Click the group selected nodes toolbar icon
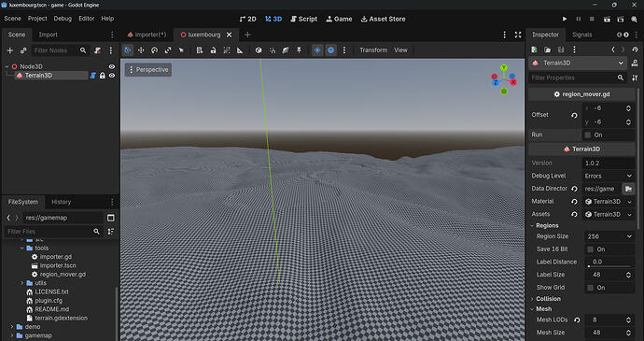 (x=226, y=50)
